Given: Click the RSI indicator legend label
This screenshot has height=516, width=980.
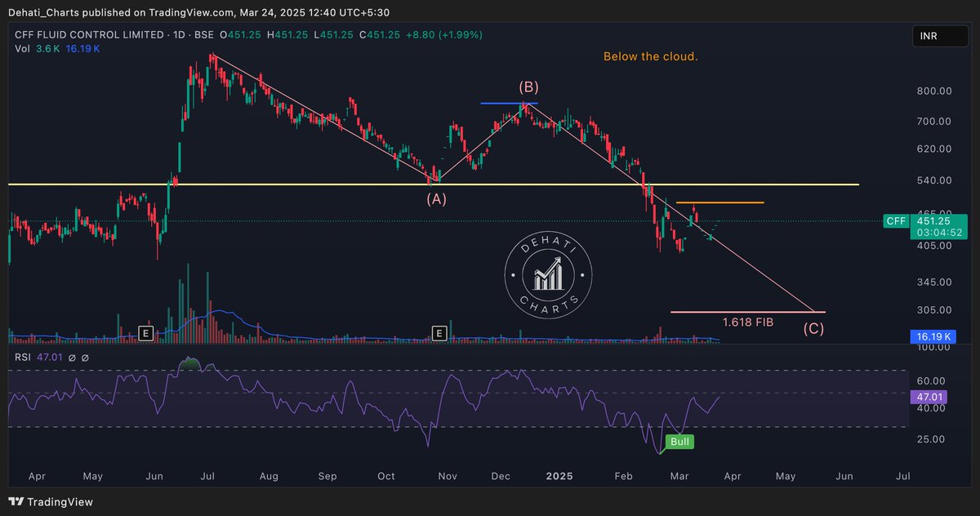Looking at the screenshot, I should 23,358.
